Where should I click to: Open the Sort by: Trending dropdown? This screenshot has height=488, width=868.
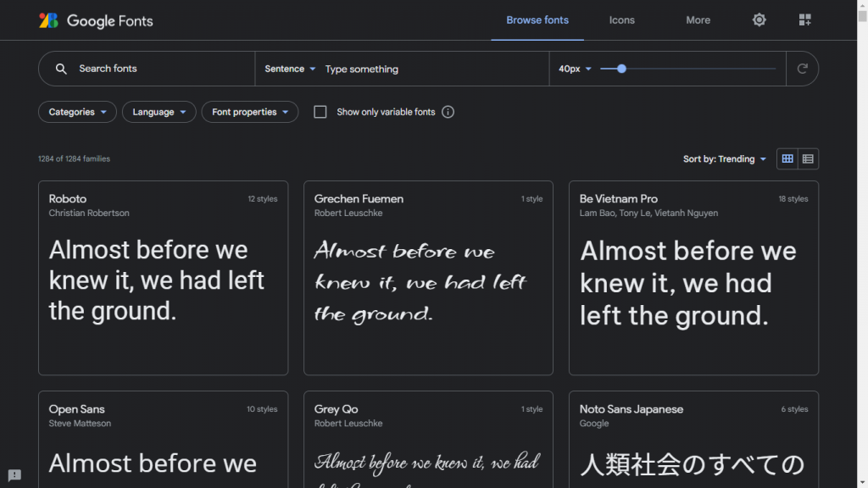pos(724,158)
